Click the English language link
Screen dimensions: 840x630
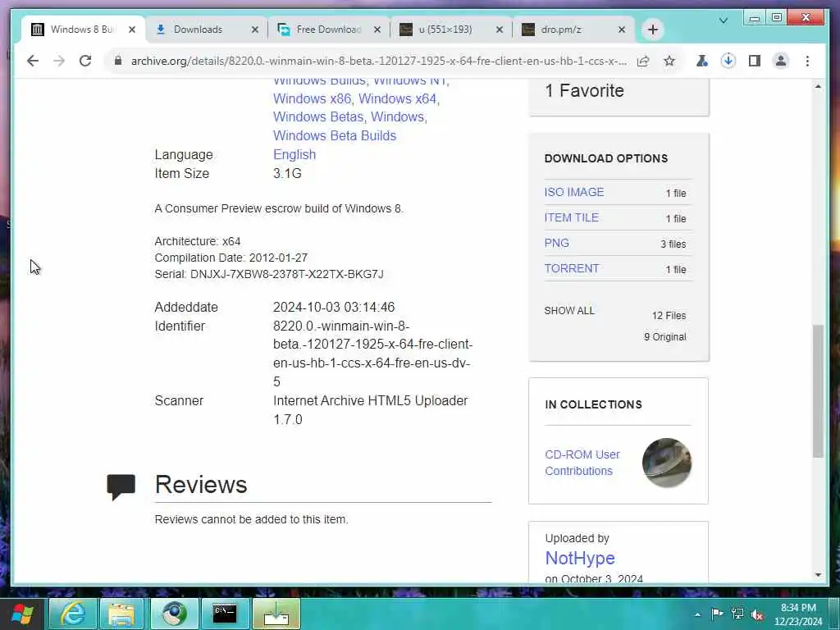pyautogui.click(x=294, y=154)
